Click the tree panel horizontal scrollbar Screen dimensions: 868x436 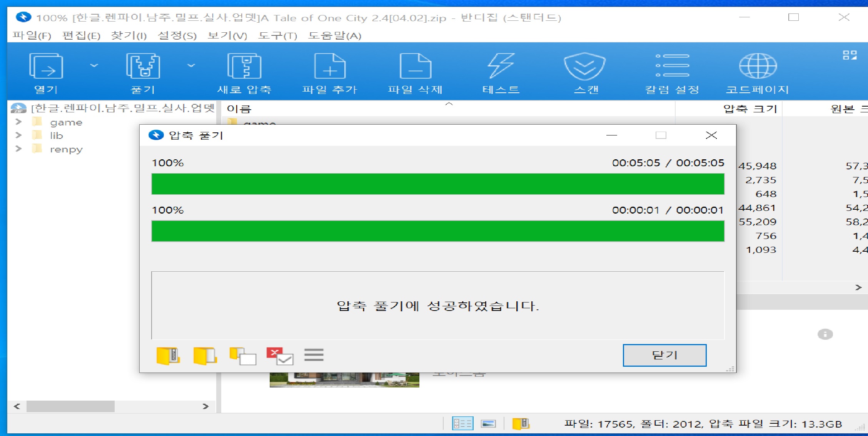point(70,406)
